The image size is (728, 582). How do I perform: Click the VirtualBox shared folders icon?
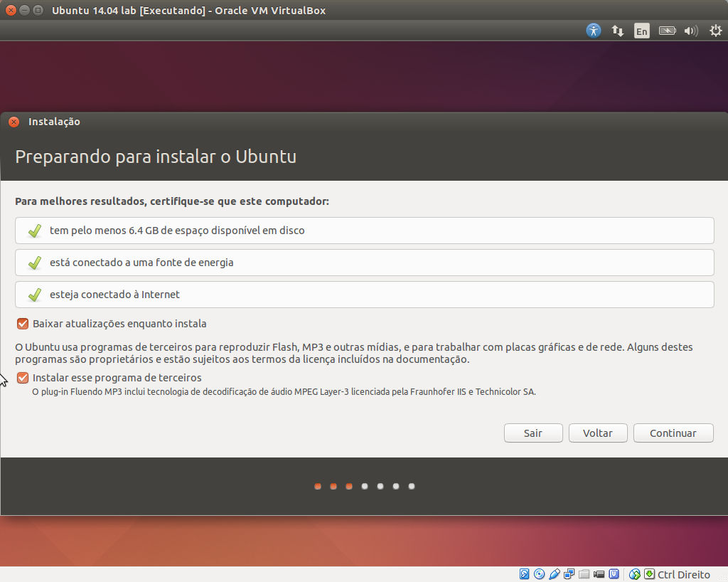click(584, 574)
